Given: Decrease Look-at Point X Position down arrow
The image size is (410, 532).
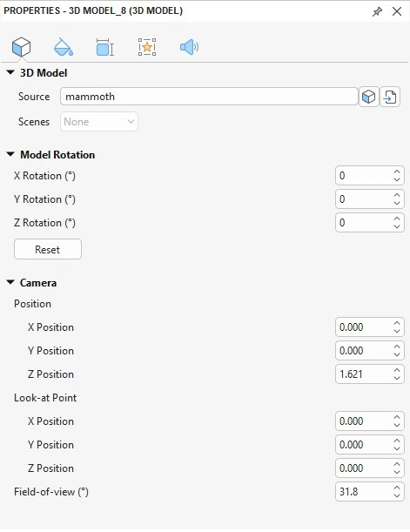Looking at the screenshot, I should point(397,425).
